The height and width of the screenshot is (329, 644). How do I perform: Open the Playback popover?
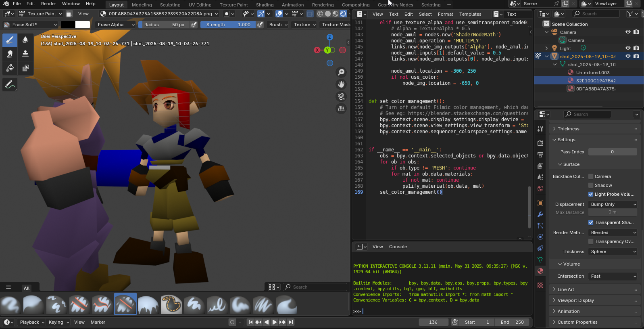(x=32, y=322)
